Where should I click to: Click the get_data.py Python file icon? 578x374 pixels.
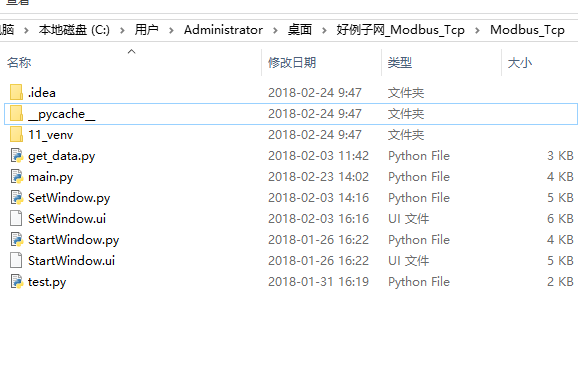[17, 155]
